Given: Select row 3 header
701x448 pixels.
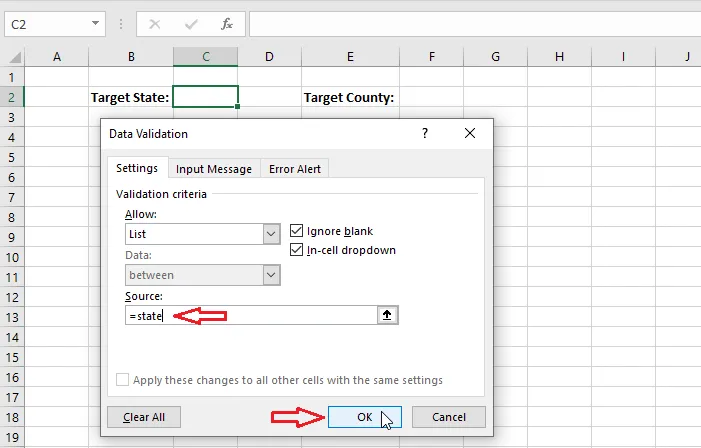Looking at the screenshot, I should [x=12, y=117].
